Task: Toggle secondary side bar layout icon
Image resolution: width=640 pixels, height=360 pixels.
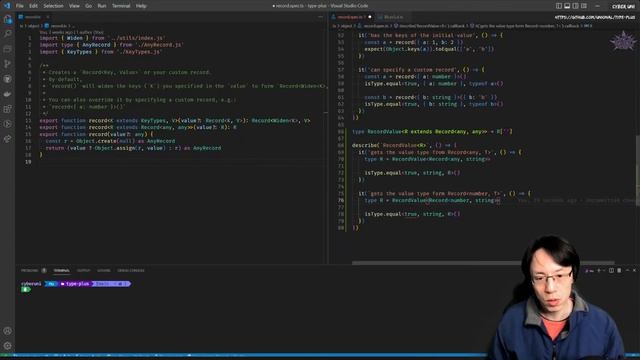Action: pos(576,6)
